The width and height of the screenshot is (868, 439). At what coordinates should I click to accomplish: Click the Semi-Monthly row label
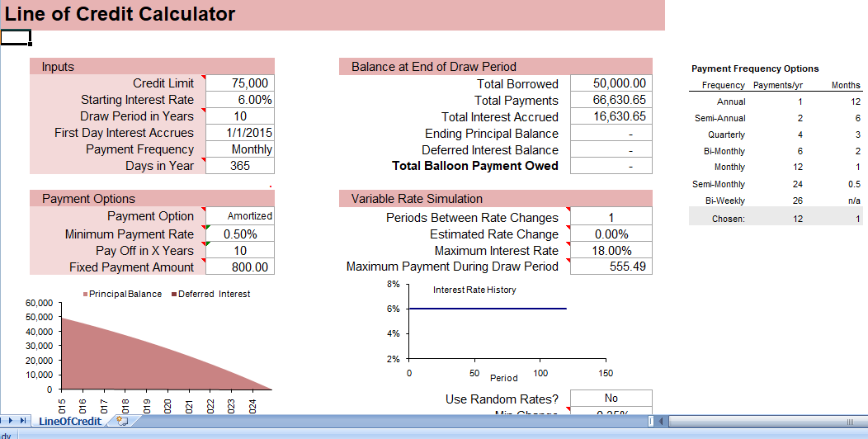coord(719,184)
